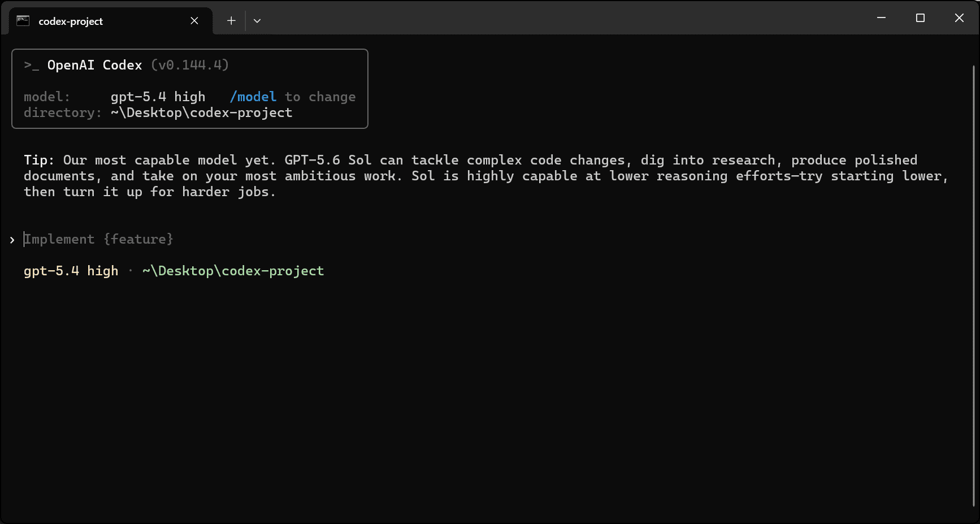Image resolution: width=980 pixels, height=524 pixels.
Task: Select the codex-project tab
Action: point(111,21)
